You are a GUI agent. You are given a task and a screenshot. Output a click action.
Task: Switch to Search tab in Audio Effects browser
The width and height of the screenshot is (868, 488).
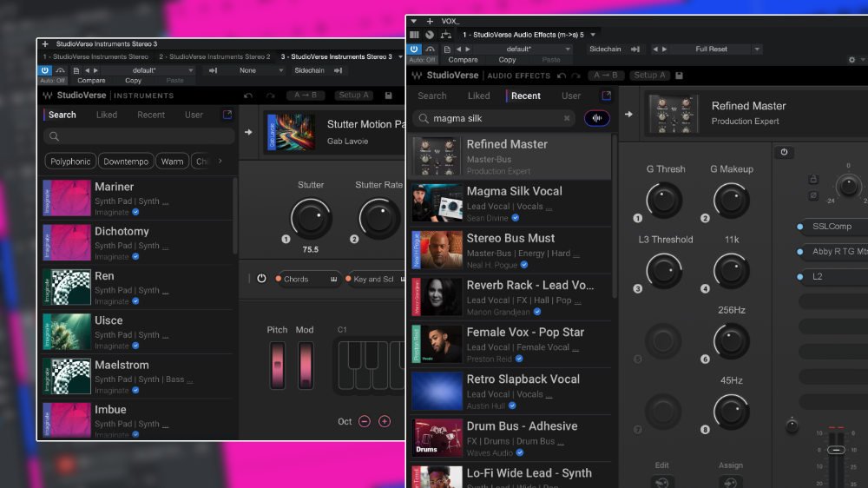point(431,96)
